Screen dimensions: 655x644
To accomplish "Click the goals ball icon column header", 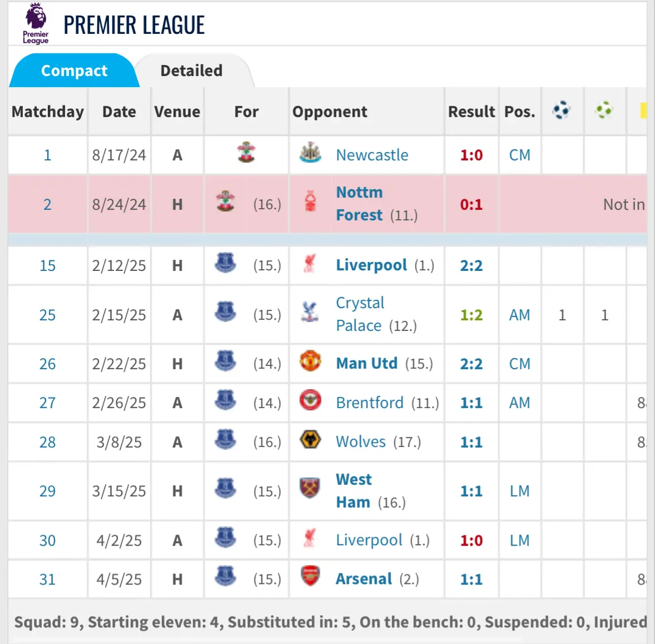I will click(561, 110).
